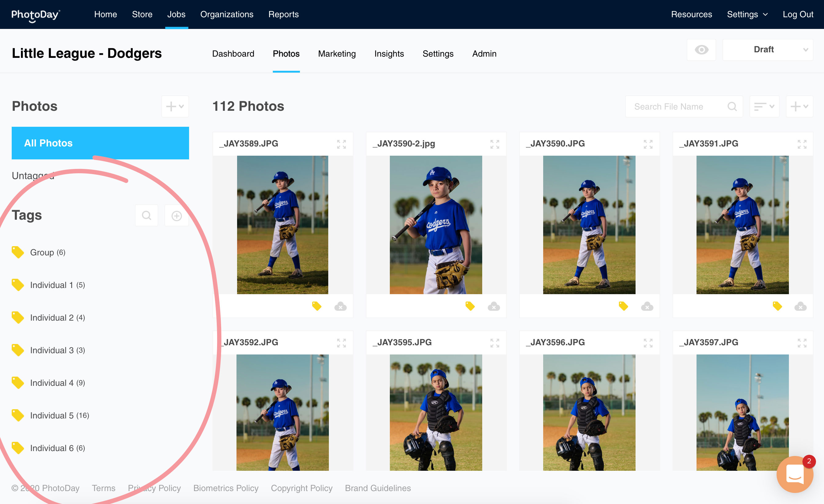Open the Draft status dropdown
Screen dimensions: 824x504
tap(767, 50)
